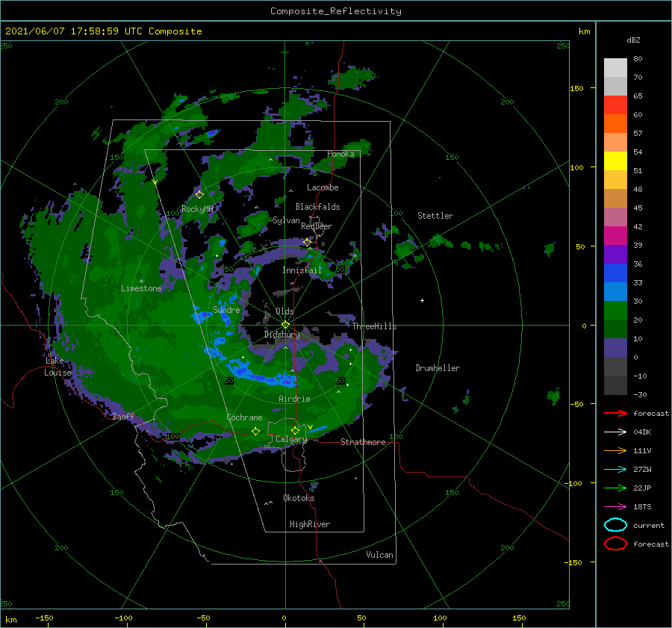Click the RockyMH label on map
This screenshot has width=672, height=628.
pos(197,209)
